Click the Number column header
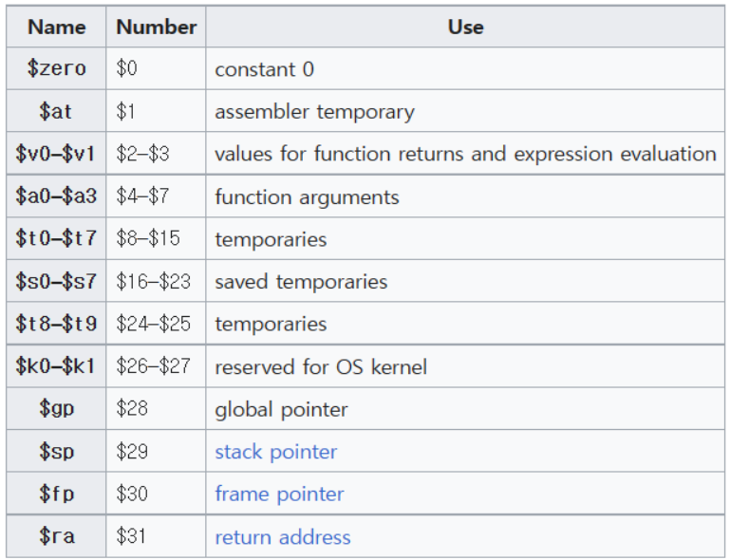 156,28
